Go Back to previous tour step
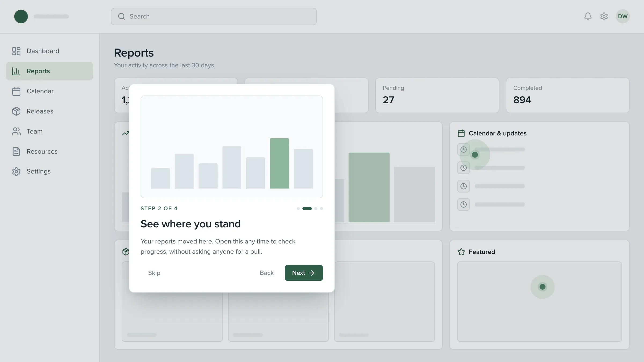 (267, 273)
